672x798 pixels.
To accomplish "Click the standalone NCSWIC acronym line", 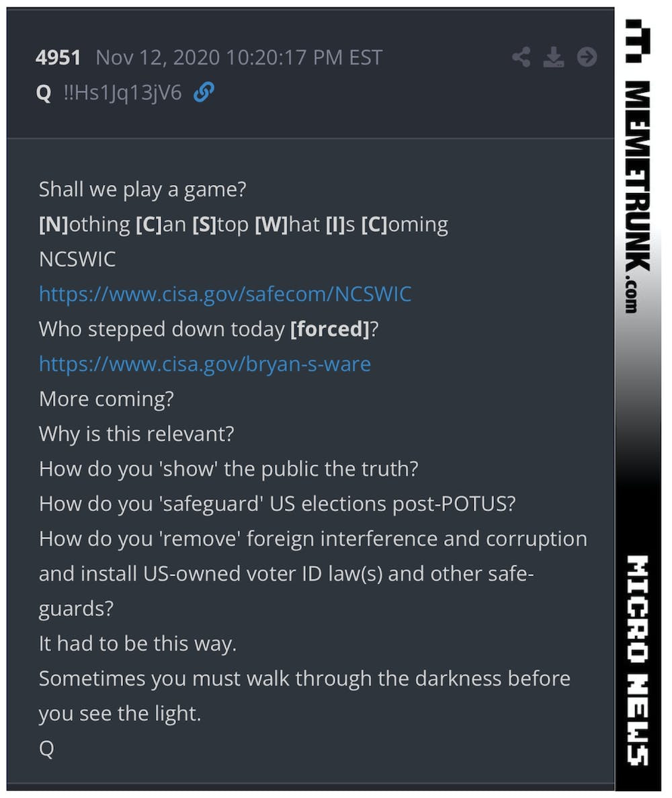I will [77, 260].
